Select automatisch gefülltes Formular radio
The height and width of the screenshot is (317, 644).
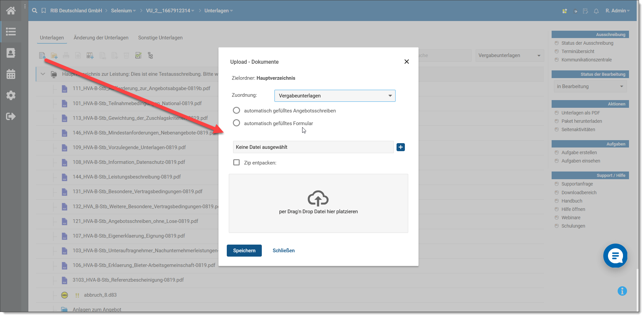[x=236, y=123]
